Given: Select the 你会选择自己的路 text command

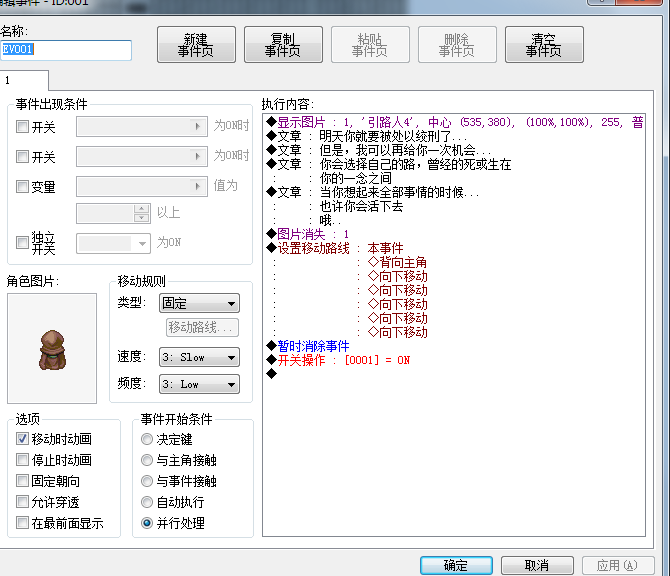Looking at the screenshot, I should (x=388, y=165).
